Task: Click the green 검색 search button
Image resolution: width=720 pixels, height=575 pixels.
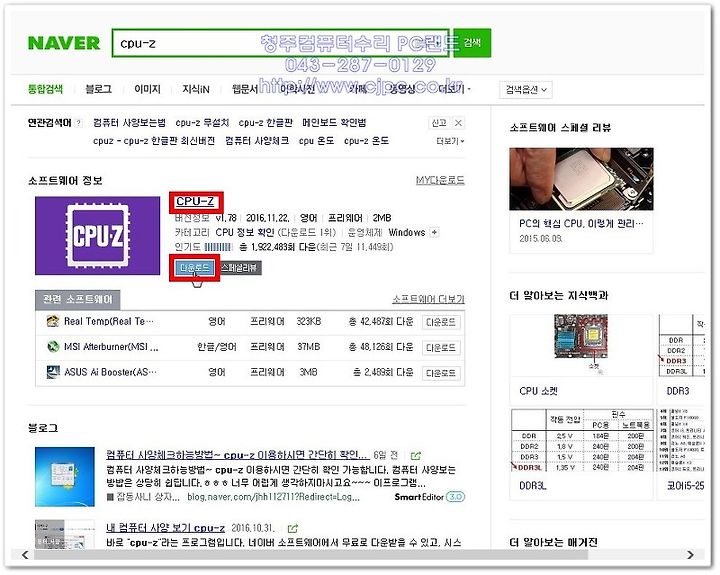Action: [472, 43]
